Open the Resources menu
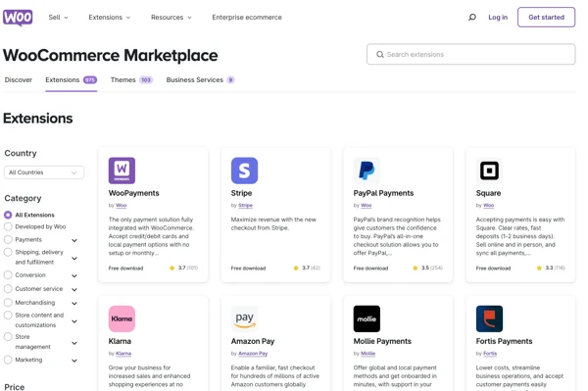The image size is (588, 391). (x=171, y=18)
